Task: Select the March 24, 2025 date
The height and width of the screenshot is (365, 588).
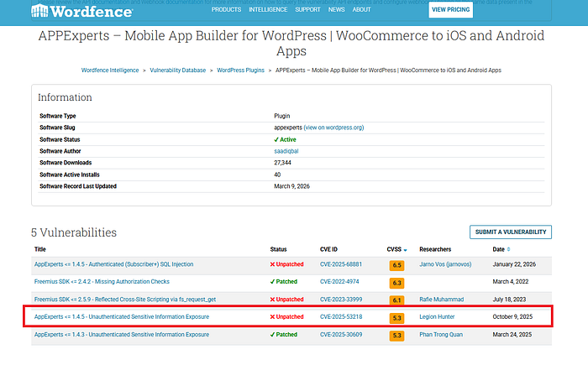Action: pyautogui.click(x=512, y=334)
